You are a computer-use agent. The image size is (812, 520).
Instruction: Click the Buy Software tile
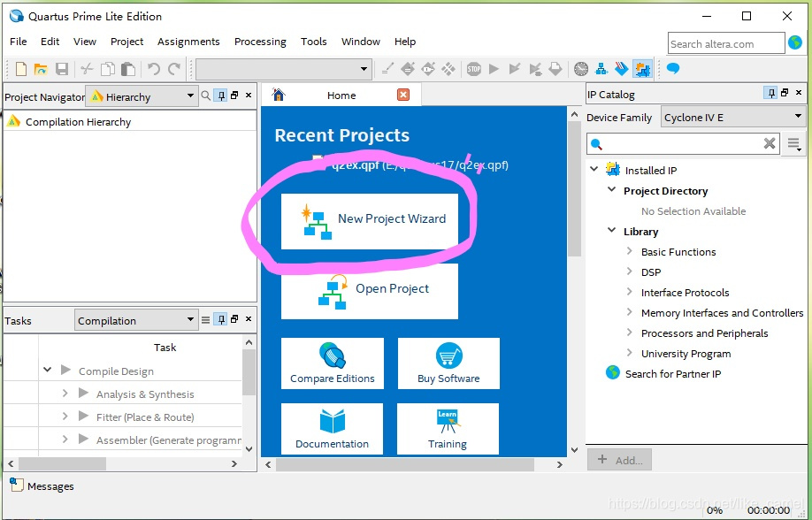(x=448, y=363)
